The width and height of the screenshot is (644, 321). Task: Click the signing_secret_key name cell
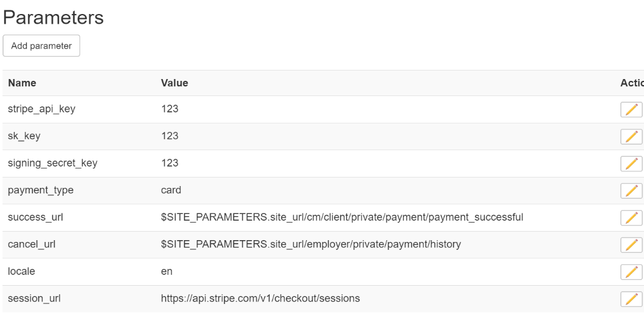pyautogui.click(x=53, y=163)
